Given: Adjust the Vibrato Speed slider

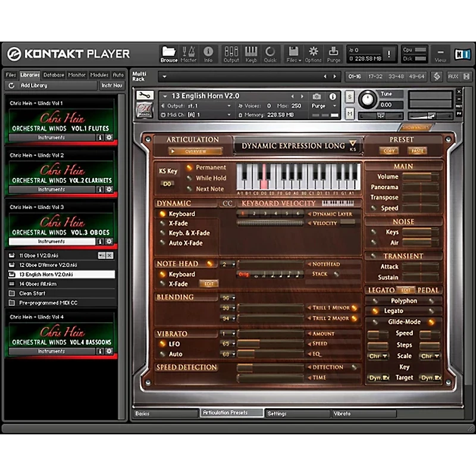Looking at the screenshot, I should pyautogui.click(x=271, y=344).
